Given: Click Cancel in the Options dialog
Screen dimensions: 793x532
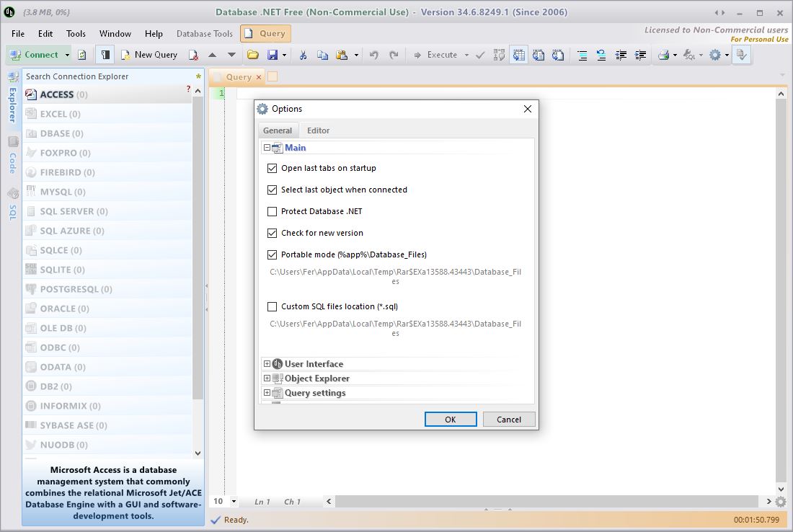Looking at the screenshot, I should pos(509,420).
